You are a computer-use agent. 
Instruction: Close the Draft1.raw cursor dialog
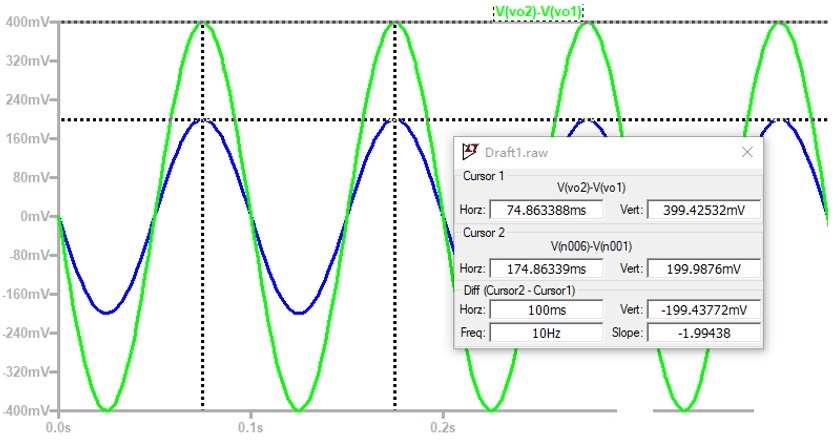(746, 152)
